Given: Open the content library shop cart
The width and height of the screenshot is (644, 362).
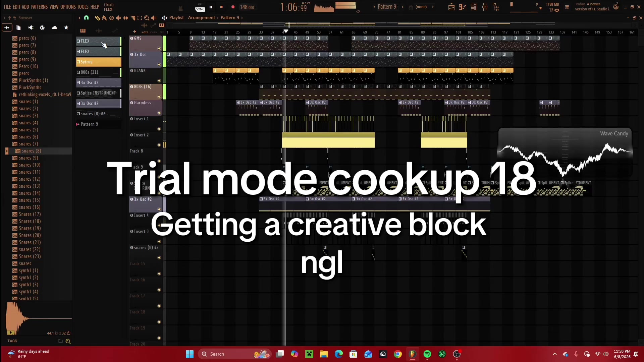Looking at the screenshot, I should [x=567, y=7].
